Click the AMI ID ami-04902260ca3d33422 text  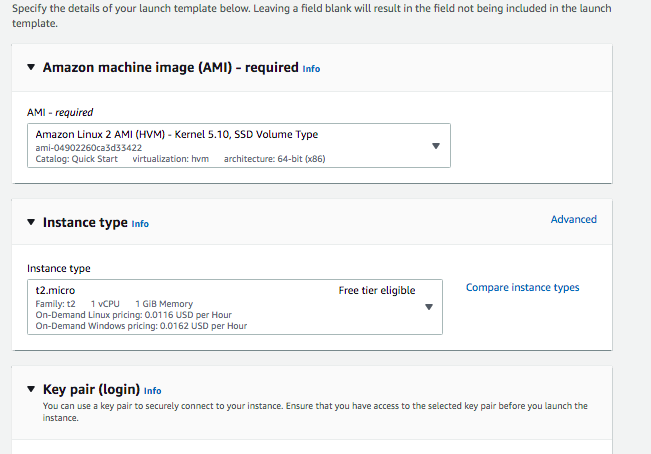pos(88,147)
